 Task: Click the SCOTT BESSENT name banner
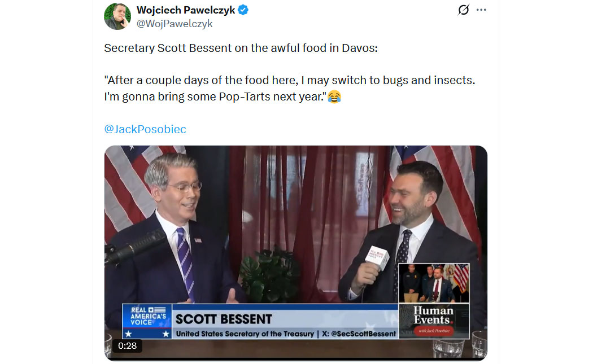click(x=224, y=319)
